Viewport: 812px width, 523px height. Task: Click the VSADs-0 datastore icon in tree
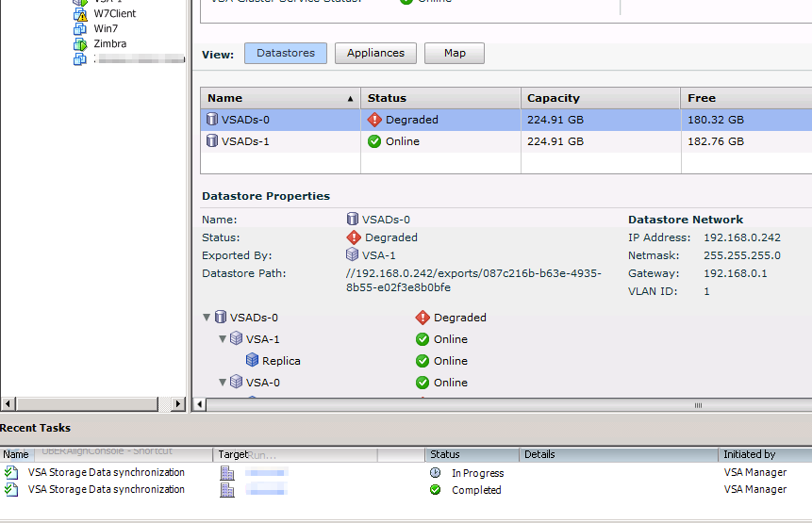pos(221,317)
